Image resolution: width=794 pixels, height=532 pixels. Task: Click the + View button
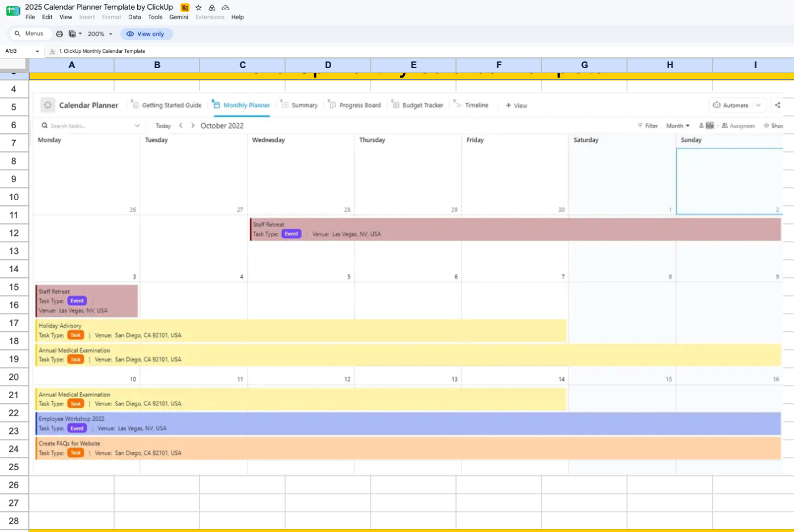[x=516, y=105]
